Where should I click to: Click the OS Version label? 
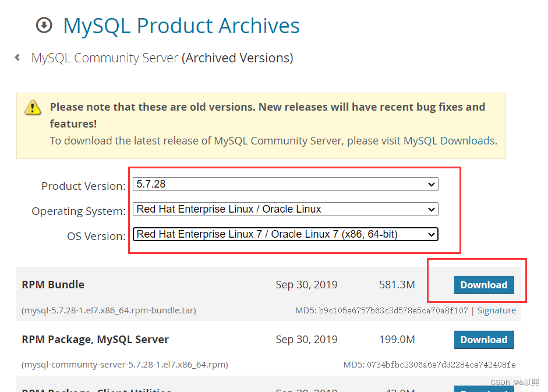(x=96, y=236)
